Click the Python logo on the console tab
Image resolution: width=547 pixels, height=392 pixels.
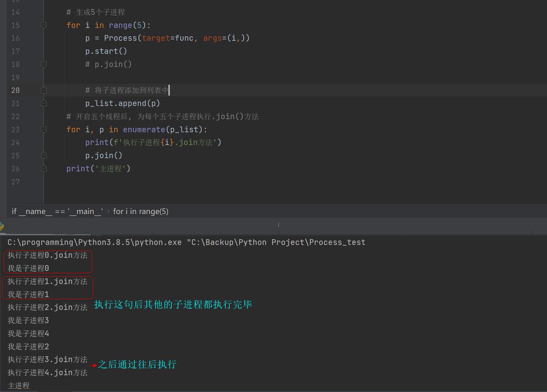(3, 227)
